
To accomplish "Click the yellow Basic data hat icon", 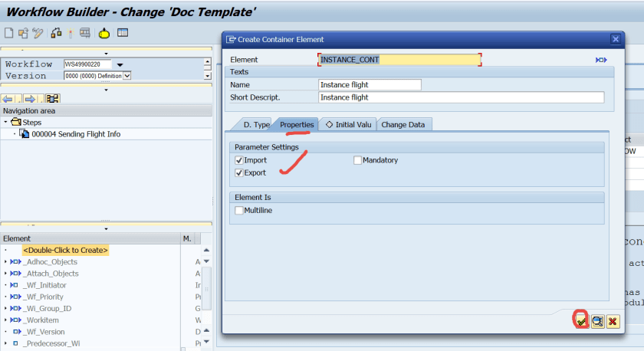I will [104, 33].
